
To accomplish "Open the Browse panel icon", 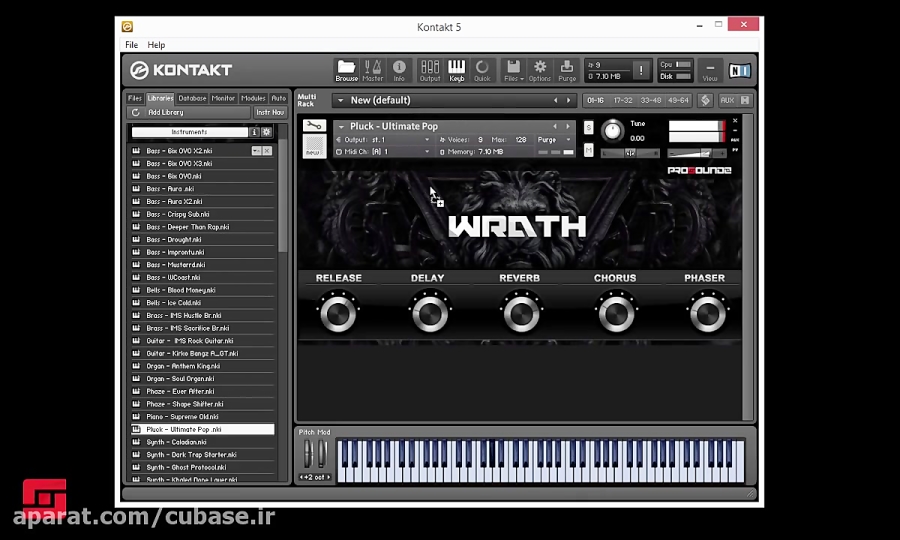I will pyautogui.click(x=346, y=71).
